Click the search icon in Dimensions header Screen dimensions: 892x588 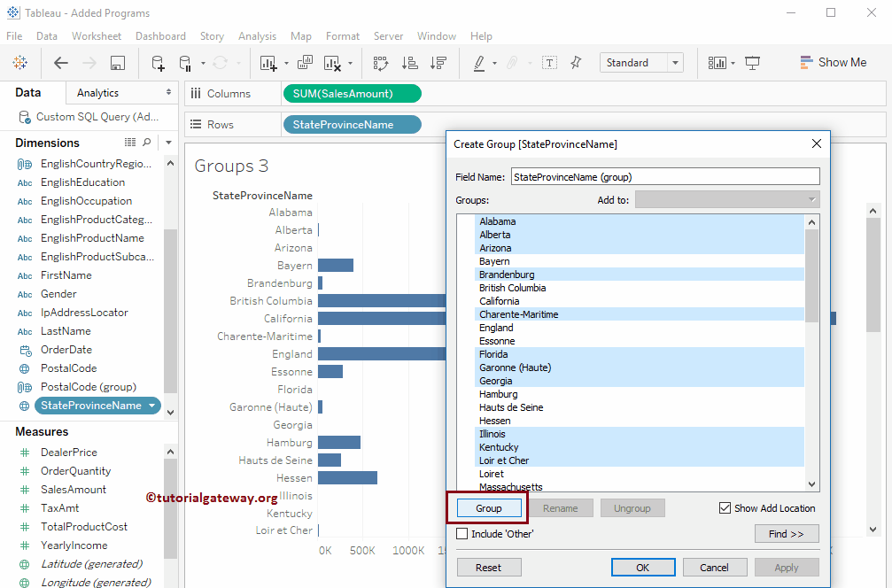(146, 143)
